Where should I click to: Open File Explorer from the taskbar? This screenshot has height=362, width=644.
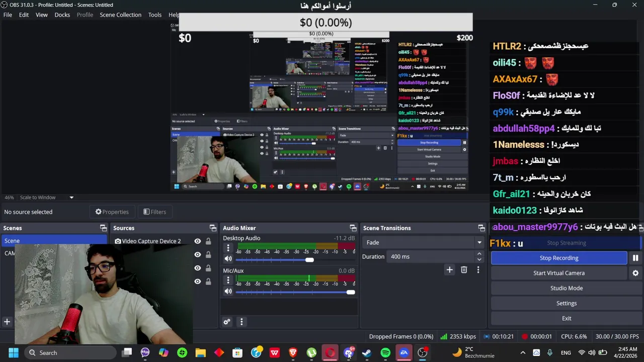click(200, 352)
